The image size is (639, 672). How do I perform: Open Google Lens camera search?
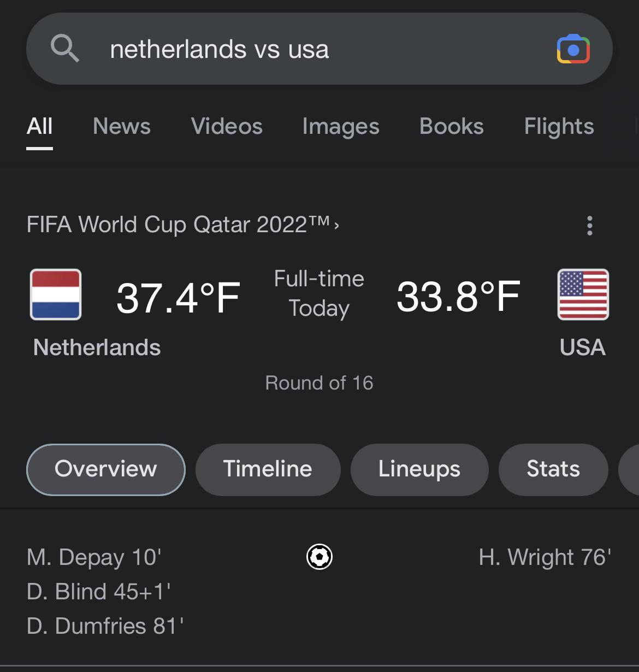pyautogui.click(x=573, y=49)
